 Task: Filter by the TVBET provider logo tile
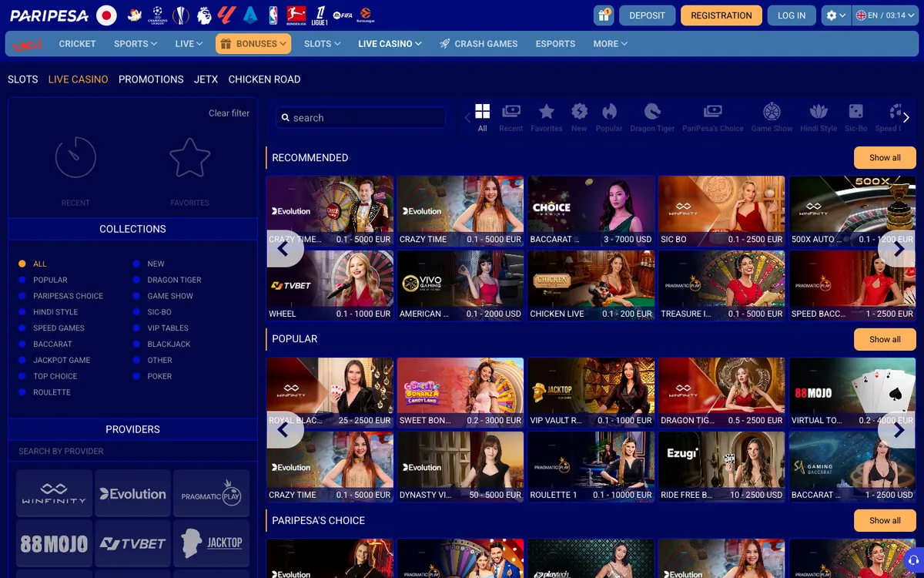(132, 543)
